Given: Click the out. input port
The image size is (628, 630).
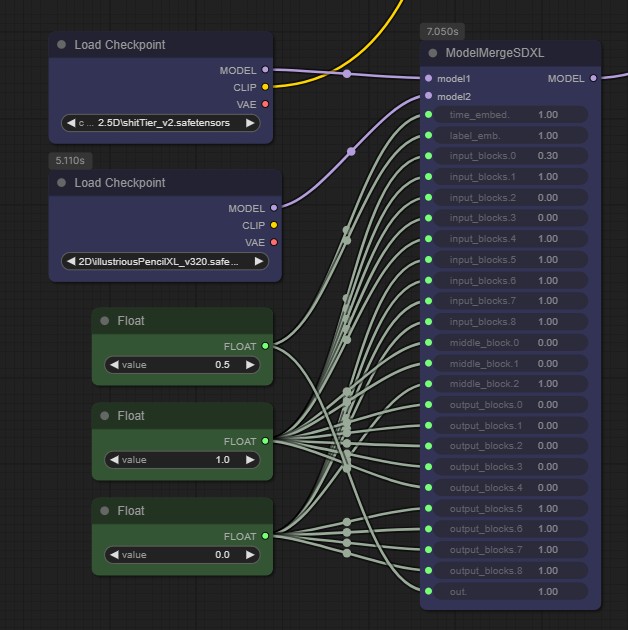Looking at the screenshot, I should pyautogui.click(x=428, y=591).
